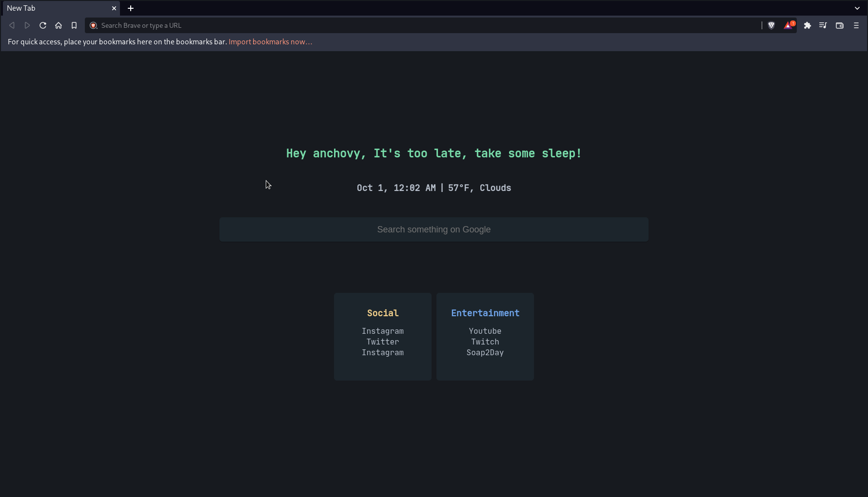
Task: Open Brave Rewards with notification badge
Action: pyautogui.click(x=789, y=25)
